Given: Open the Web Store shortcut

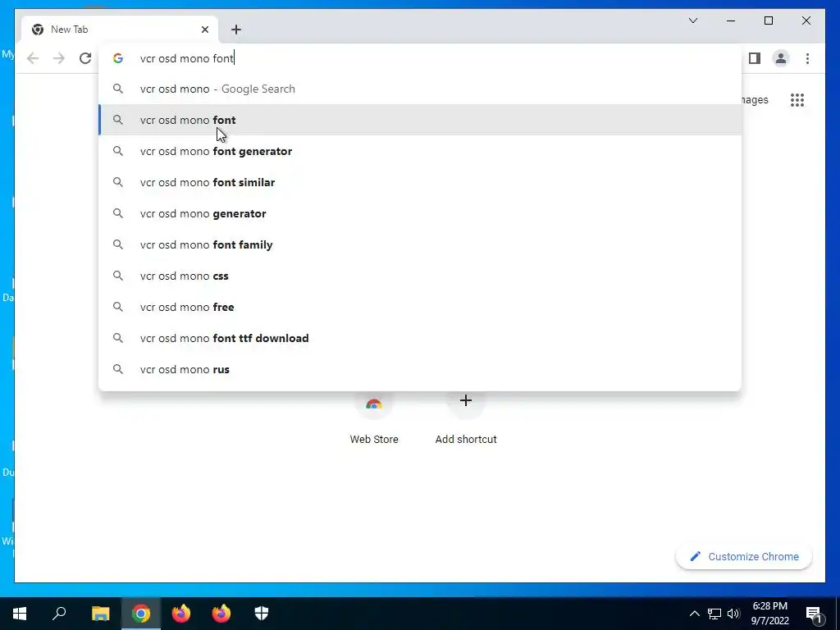Looking at the screenshot, I should [x=374, y=418].
